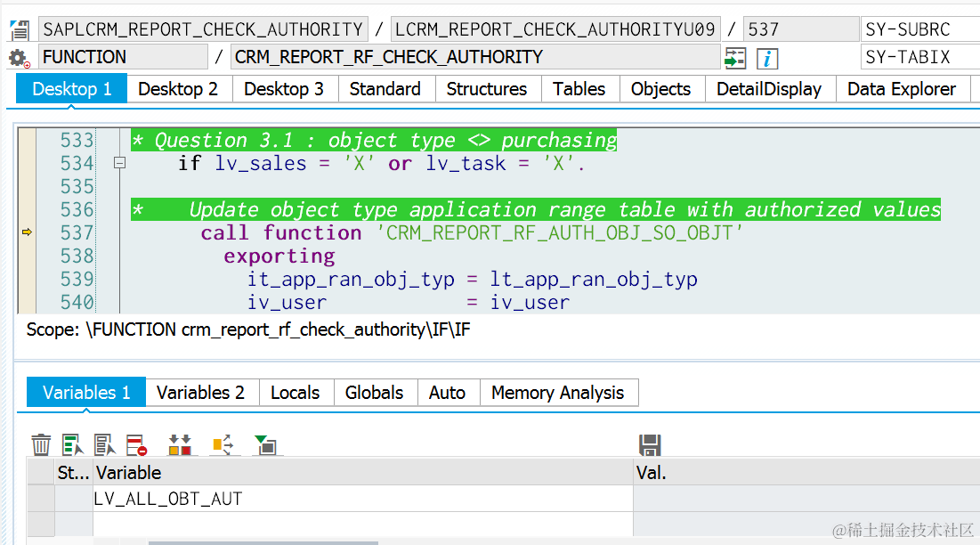The width and height of the screenshot is (980, 545).
Task: Click the line number field showing 537
Action: tap(801, 29)
